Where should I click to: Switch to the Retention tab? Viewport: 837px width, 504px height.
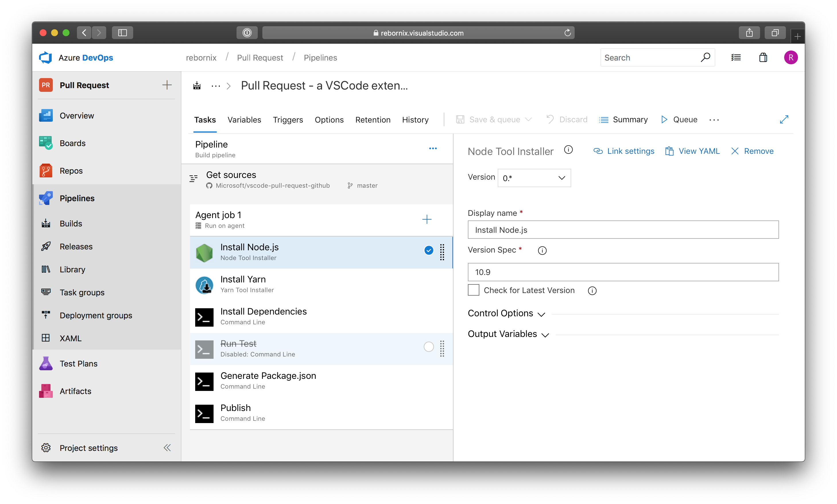(373, 120)
